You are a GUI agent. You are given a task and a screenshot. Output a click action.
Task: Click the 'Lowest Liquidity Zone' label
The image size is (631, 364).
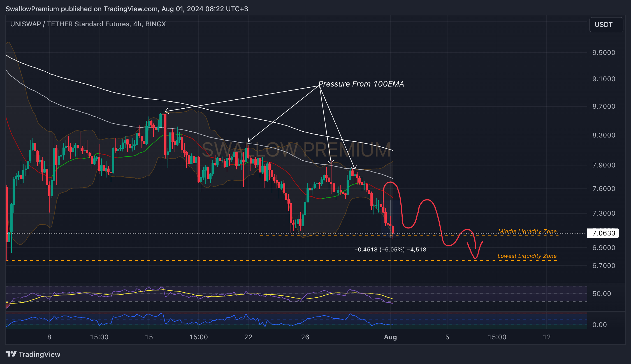pyautogui.click(x=527, y=256)
